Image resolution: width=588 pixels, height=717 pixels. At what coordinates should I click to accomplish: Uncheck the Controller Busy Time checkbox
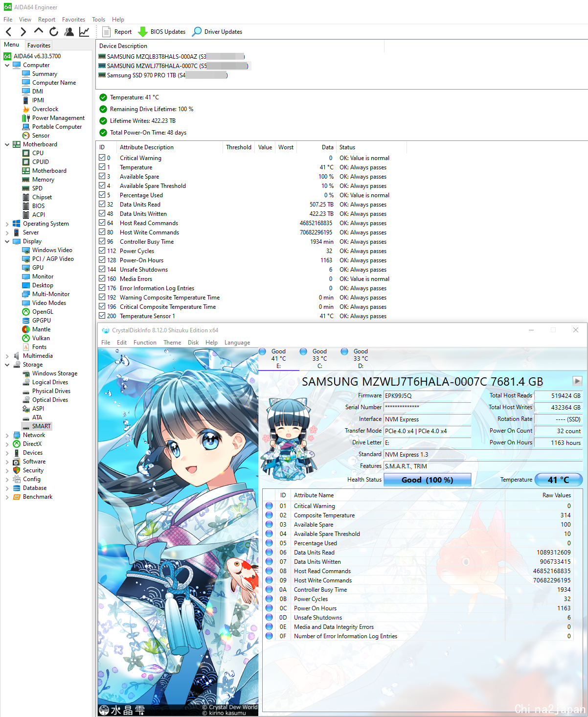point(102,241)
